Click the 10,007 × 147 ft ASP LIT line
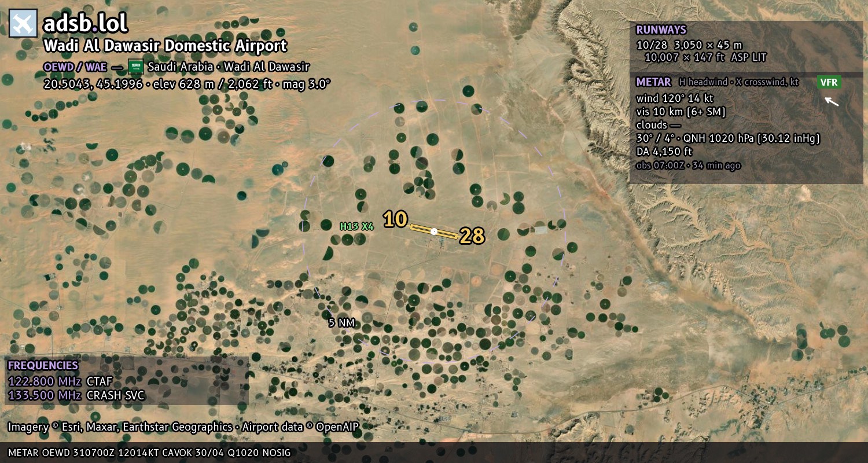 coord(705,57)
